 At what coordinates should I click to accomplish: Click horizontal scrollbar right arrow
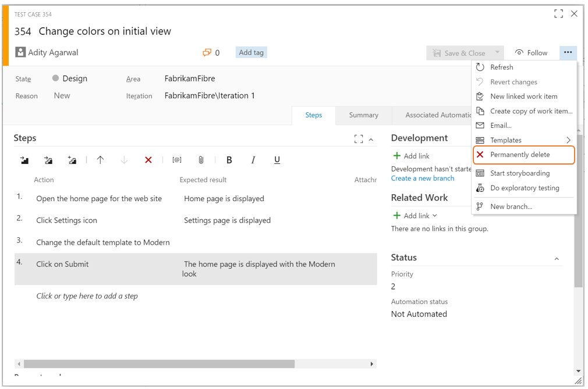pyautogui.click(x=371, y=364)
